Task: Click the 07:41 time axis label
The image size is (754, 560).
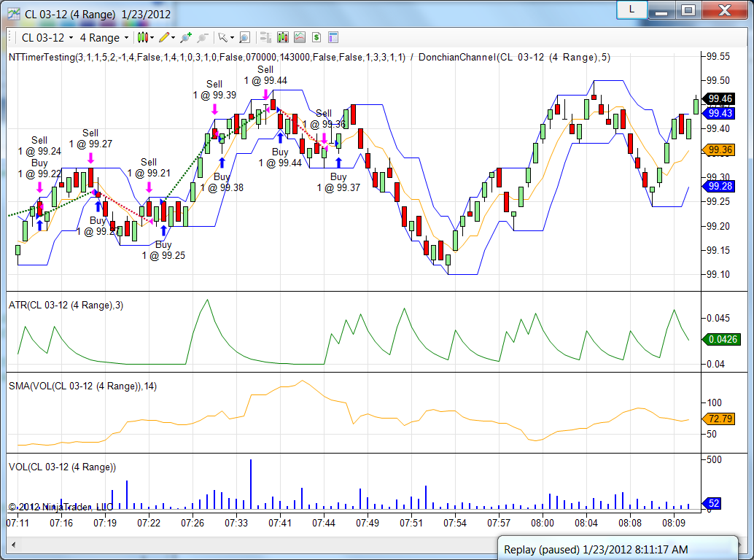Action: (x=280, y=523)
